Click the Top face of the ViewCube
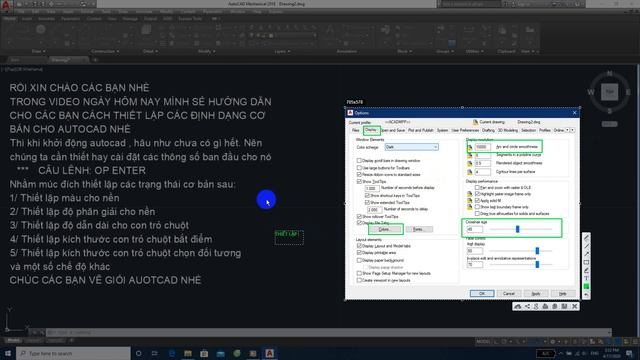 tap(609, 92)
